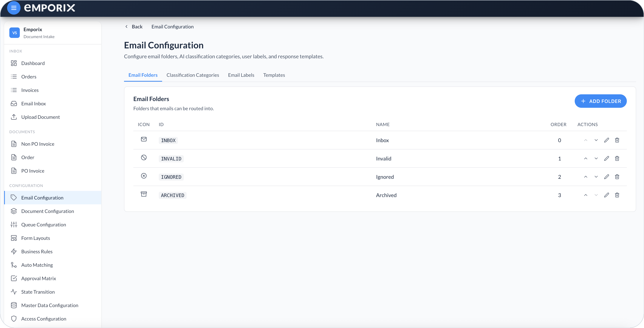Move INVALID folder down with chevron
This screenshot has height=328, width=644.
pos(596,159)
